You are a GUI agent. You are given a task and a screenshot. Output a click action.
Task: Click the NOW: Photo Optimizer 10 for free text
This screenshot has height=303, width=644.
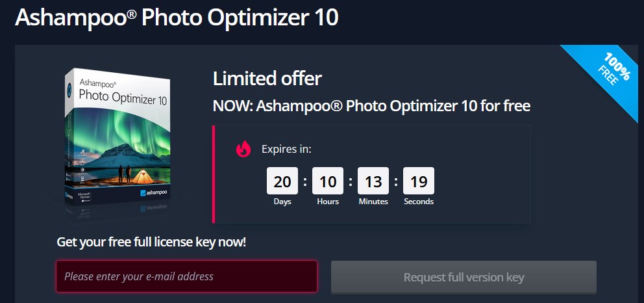pyautogui.click(x=371, y=105)
